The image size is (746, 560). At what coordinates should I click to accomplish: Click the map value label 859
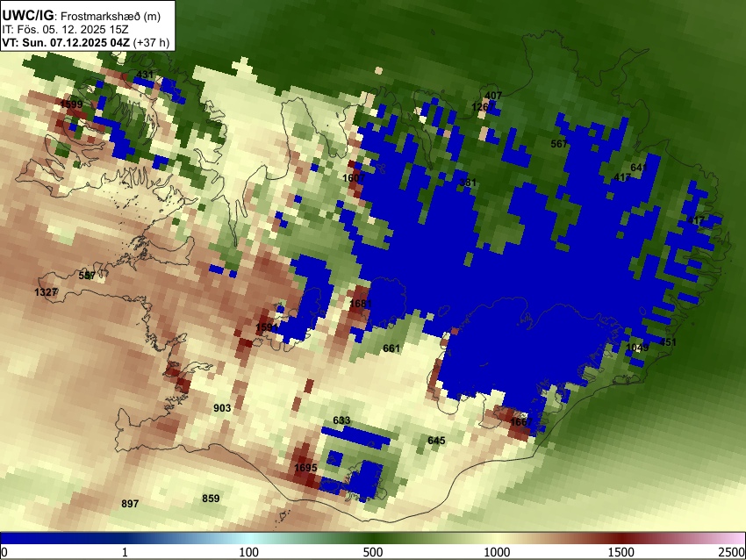[211, 499]
